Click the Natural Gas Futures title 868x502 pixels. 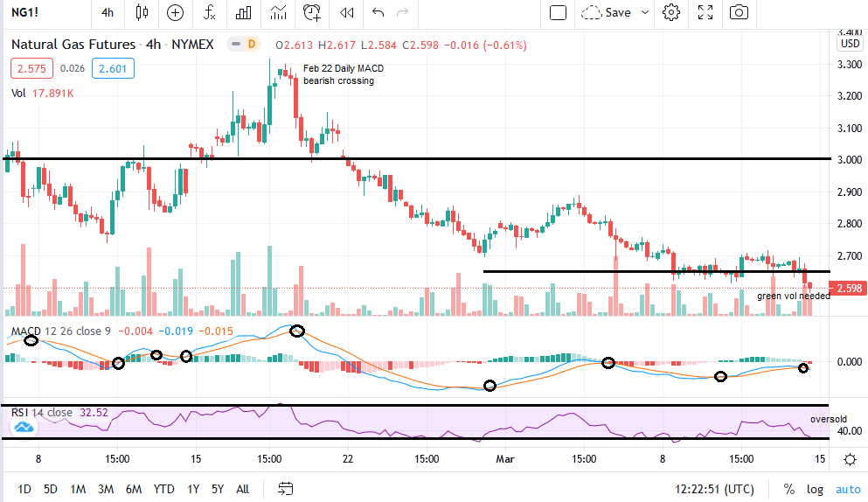pyautogui.click(x=73, y=45)
